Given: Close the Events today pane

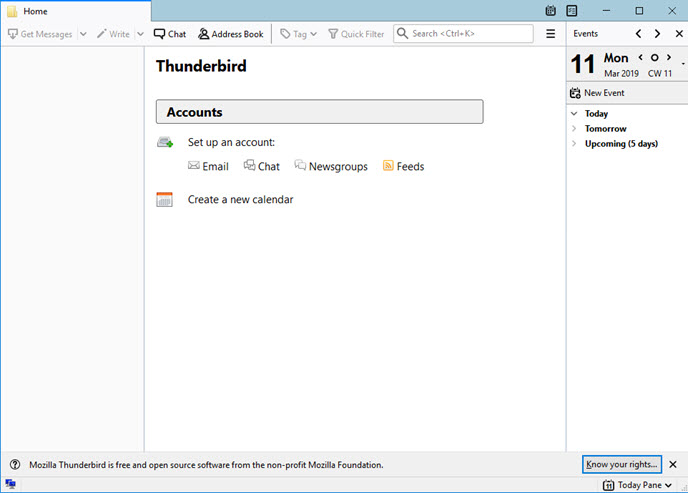Looking at the screenshot, I should tap(679, 34).
